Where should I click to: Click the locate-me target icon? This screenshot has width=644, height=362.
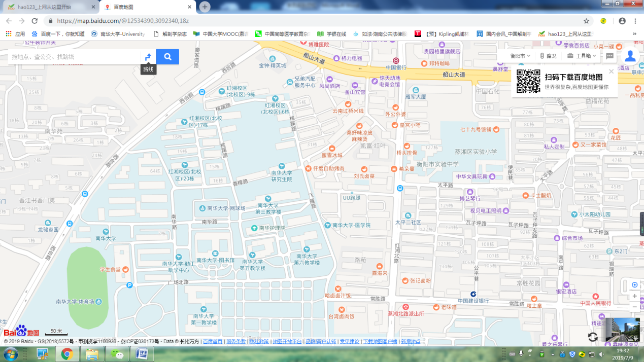point(634,285)
